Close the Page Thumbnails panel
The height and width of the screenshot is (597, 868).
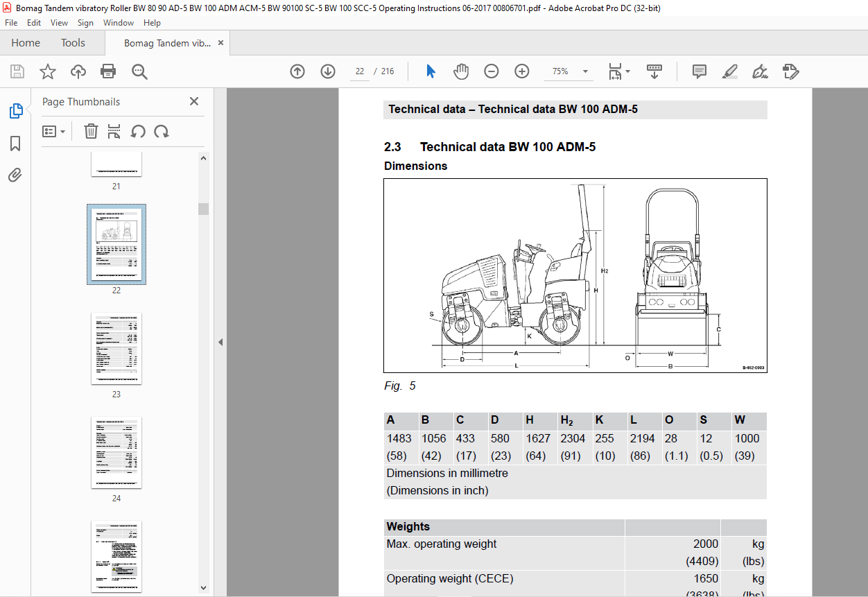[x=194, y=102]
